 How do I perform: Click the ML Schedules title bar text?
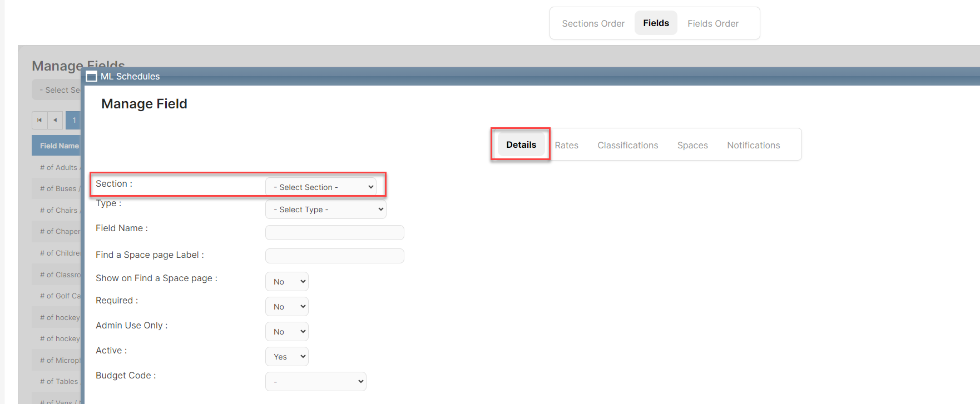[x=130, y=77]
